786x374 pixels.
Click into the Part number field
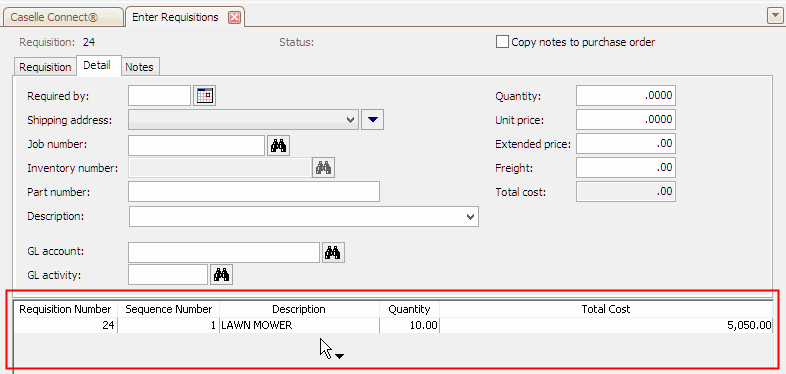(x=254, y=192)
